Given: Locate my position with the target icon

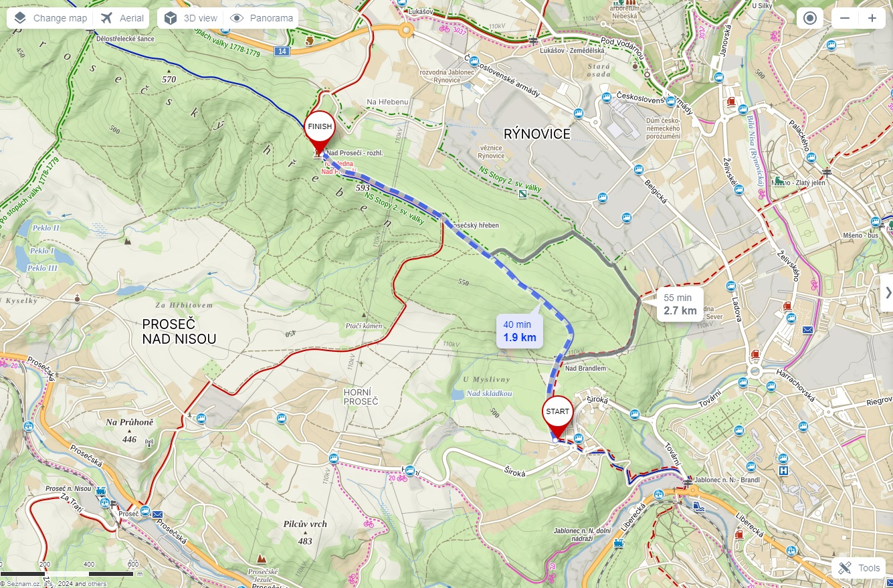Looking at the screenshot, I should (x=810, y=18).
